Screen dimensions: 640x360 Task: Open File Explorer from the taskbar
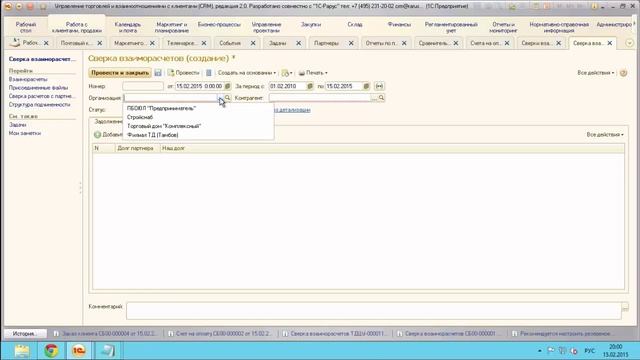click(x=22, y=351)
